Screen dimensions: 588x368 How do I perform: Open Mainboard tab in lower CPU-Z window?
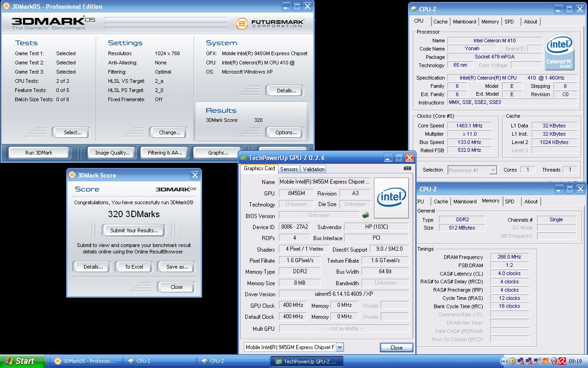tap(465, 201)
